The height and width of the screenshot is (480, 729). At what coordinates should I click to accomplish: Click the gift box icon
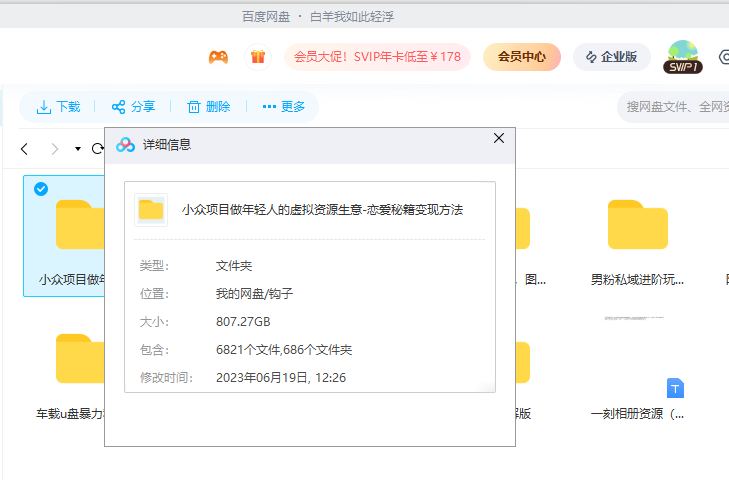[258, 57]
